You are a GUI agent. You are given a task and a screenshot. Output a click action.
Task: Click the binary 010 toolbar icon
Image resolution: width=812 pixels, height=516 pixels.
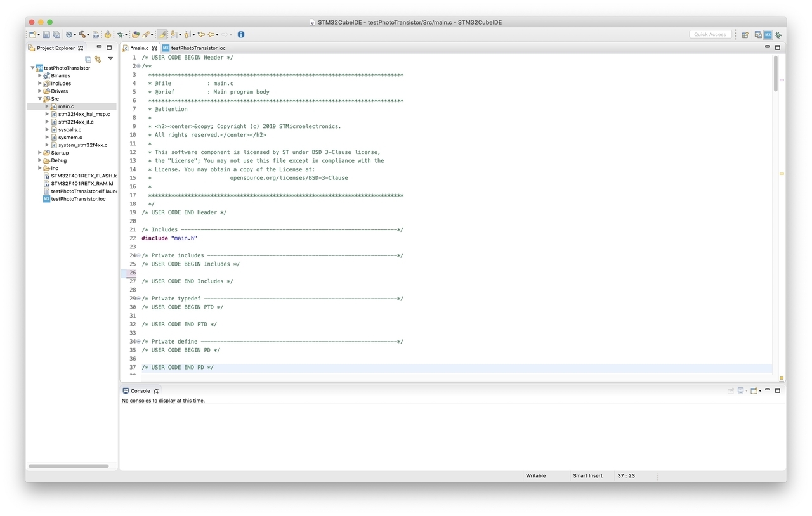click(x=96, y=35)
